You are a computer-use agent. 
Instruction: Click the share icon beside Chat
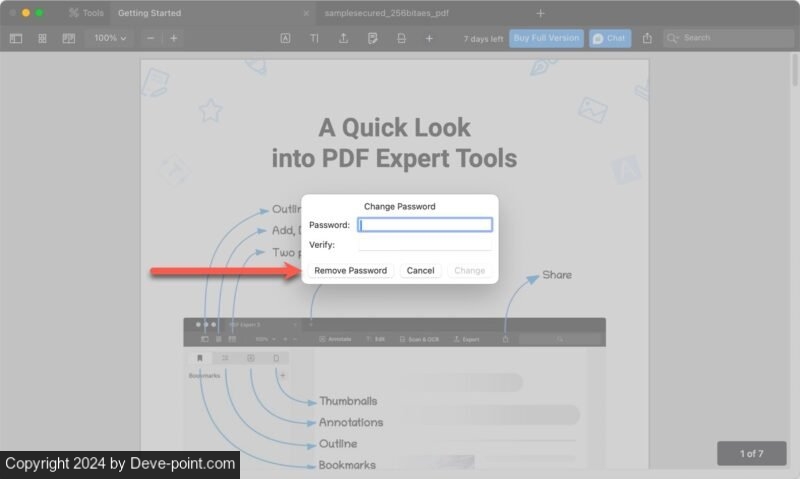point(647,38)
